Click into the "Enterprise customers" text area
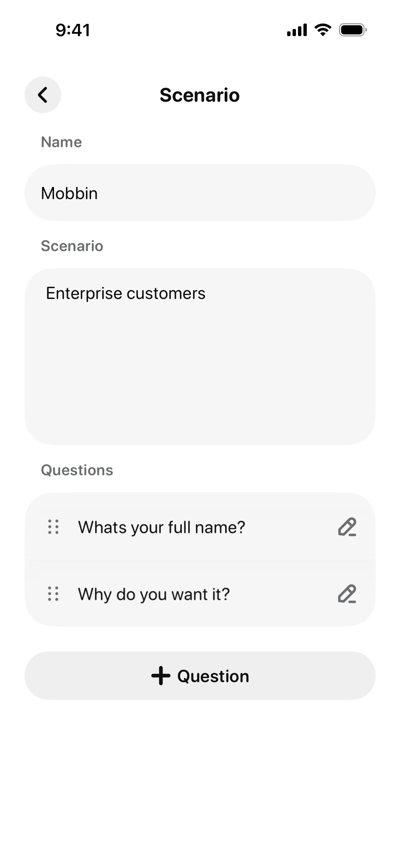 point(126,293)
